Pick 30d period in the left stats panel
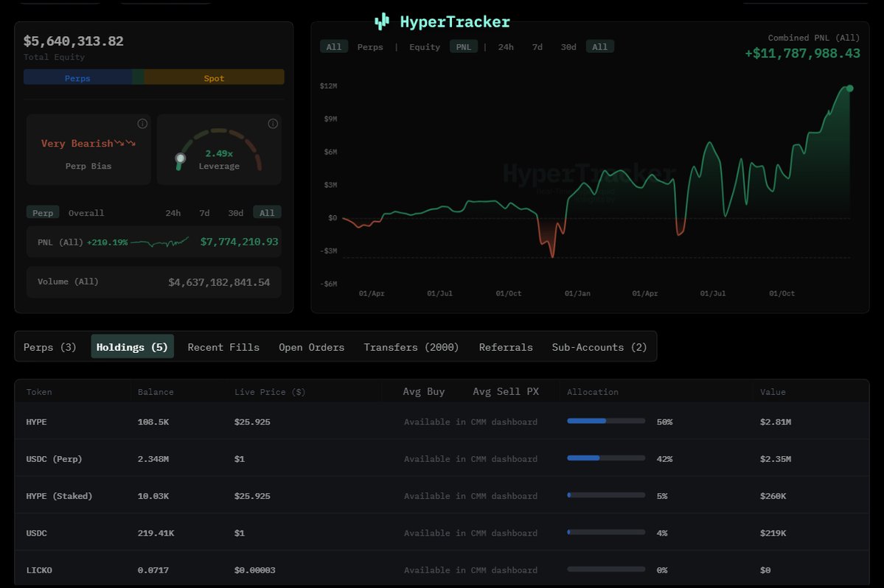Screen dimensions: 884x588 coord(235,213)
